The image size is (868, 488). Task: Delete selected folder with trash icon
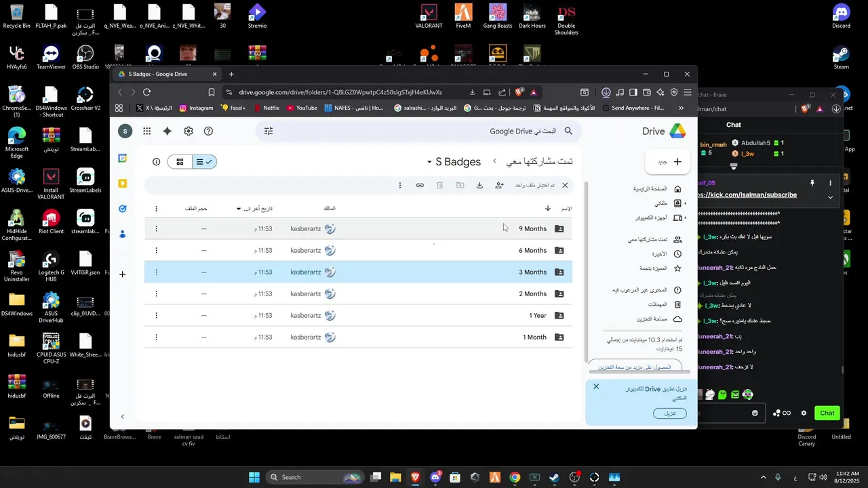point(439,185)
